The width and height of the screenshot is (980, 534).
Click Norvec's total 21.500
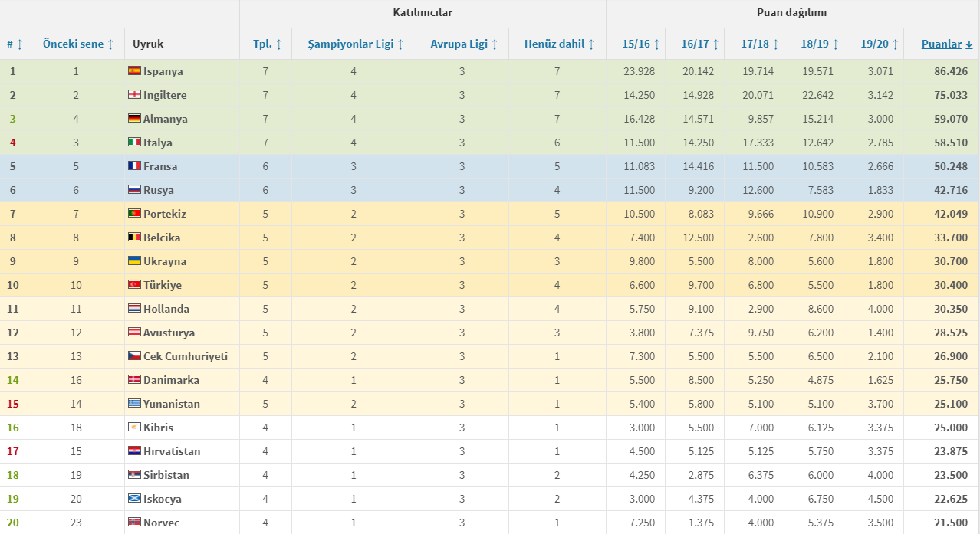tap(951, 523)
